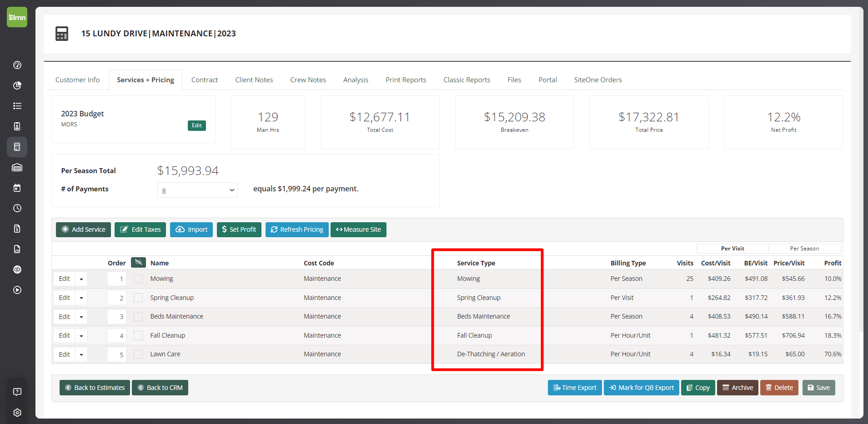Open the help chat icon near bottom
The width and height of the screenshot is (868, 424).
17,392
